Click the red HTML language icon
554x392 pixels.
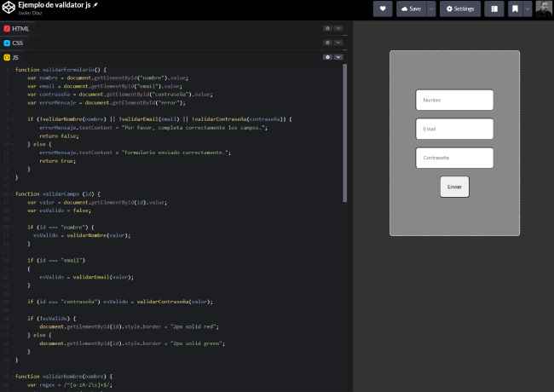click(7, 29)
